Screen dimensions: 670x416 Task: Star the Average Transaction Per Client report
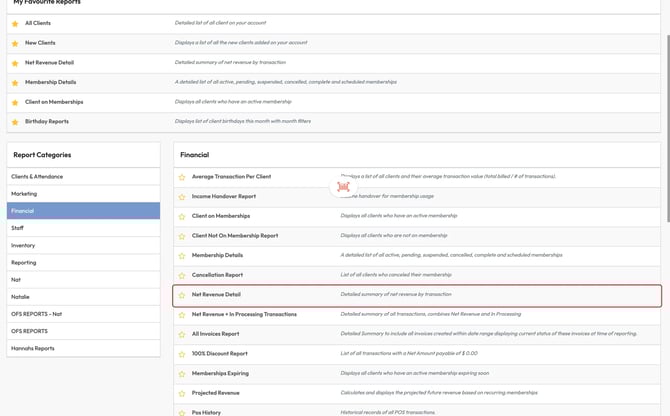pos(182,177)
